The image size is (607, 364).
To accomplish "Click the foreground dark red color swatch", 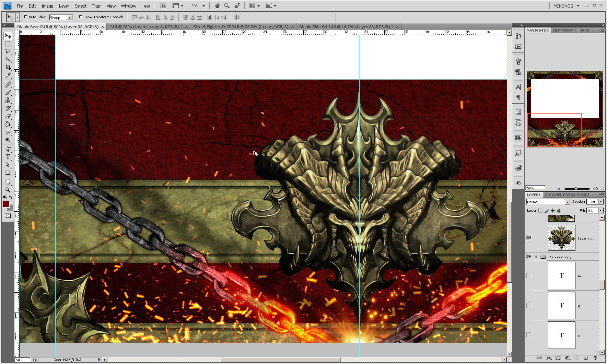I will (x=6, y=204).
